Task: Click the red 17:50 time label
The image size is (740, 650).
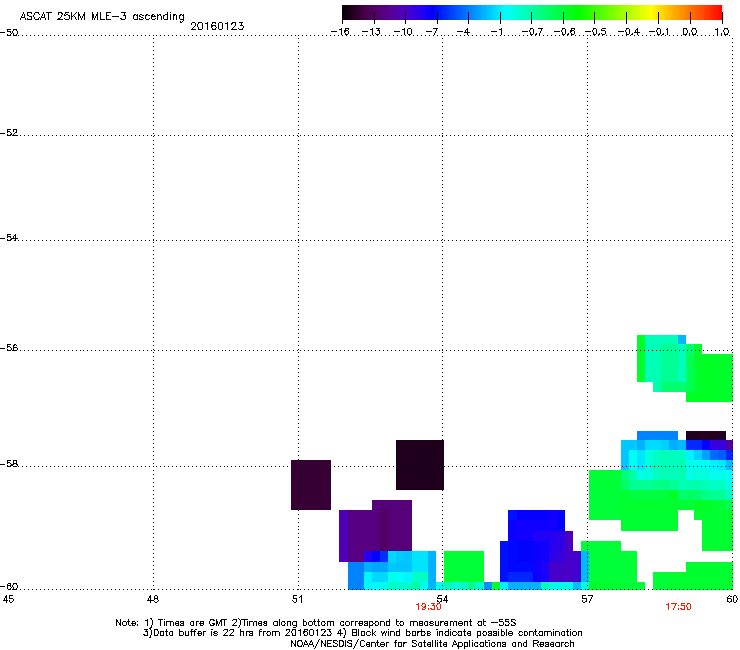Action: coord(678,607)
